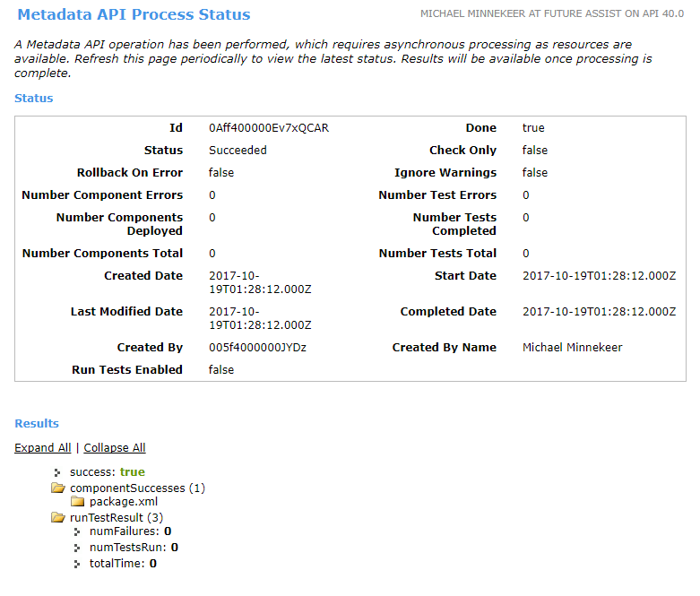Select the numFailures: 0 tree item
Screen dimensions: 700x596
[130, 532]
